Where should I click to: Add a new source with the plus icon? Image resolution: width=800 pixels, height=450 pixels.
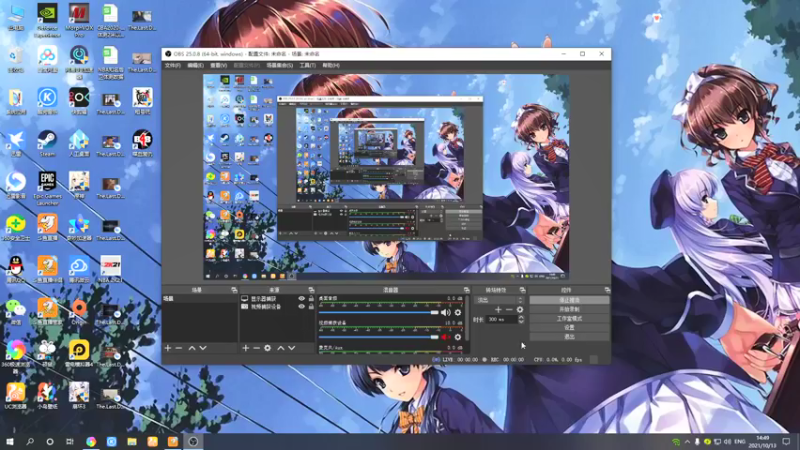click(x=245, y=348)
